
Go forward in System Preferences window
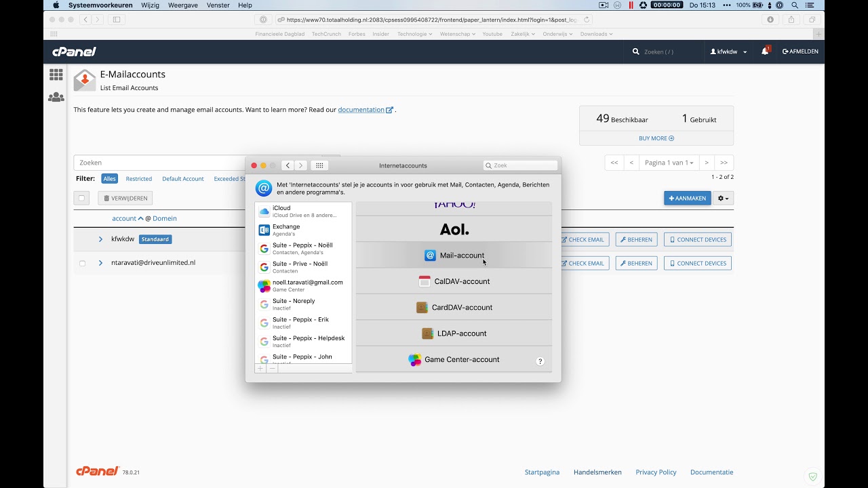pyautogui.click(x=301, y=165)
